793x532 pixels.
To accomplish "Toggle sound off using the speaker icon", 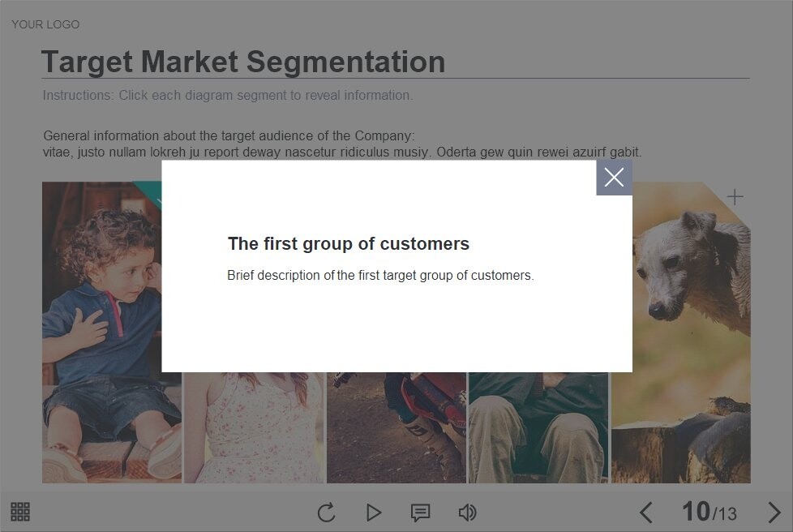I will click(467, 512).
